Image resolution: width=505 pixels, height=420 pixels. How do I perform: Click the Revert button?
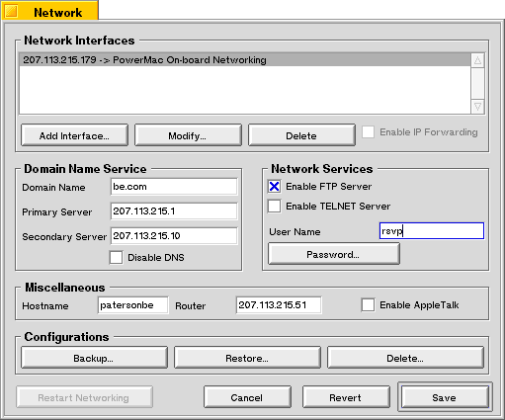(x=346, y=397)
